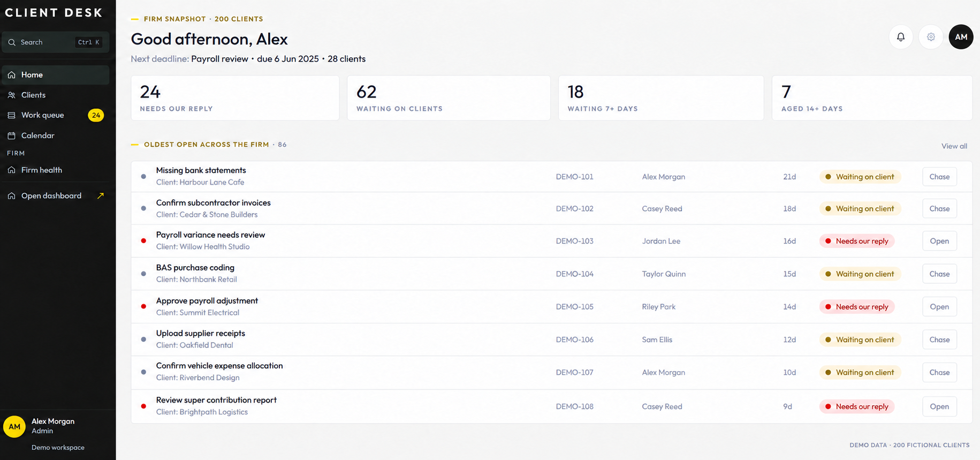Image resolution: width=980 pixels, height=460 pixels.
Task: Open the Waiting 7+ days card
Action: pyautogui.click(x=661, y=98)
